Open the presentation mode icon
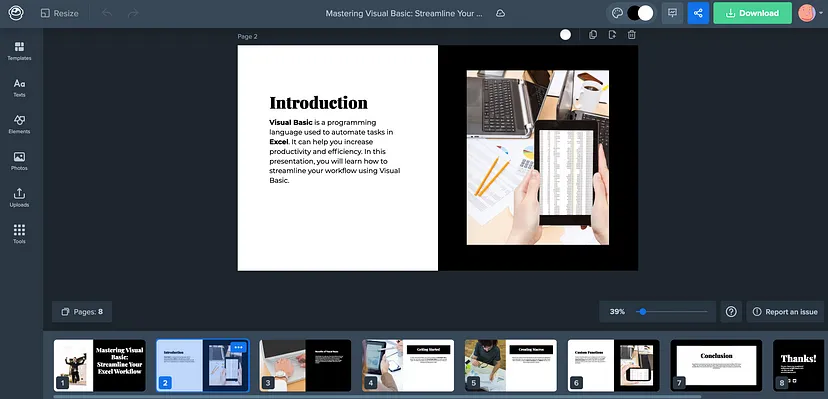This screenshot has width=828, height=399. (x=672, y=13)
